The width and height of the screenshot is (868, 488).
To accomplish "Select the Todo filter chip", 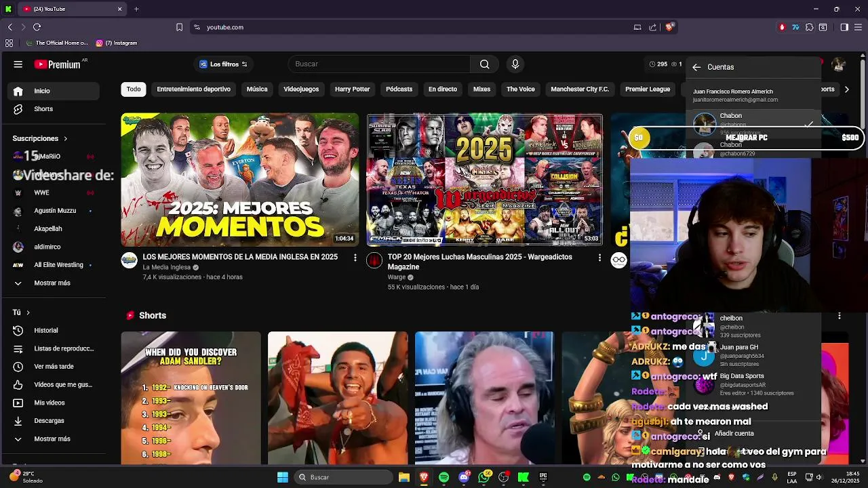I will (x=134, y=89).
